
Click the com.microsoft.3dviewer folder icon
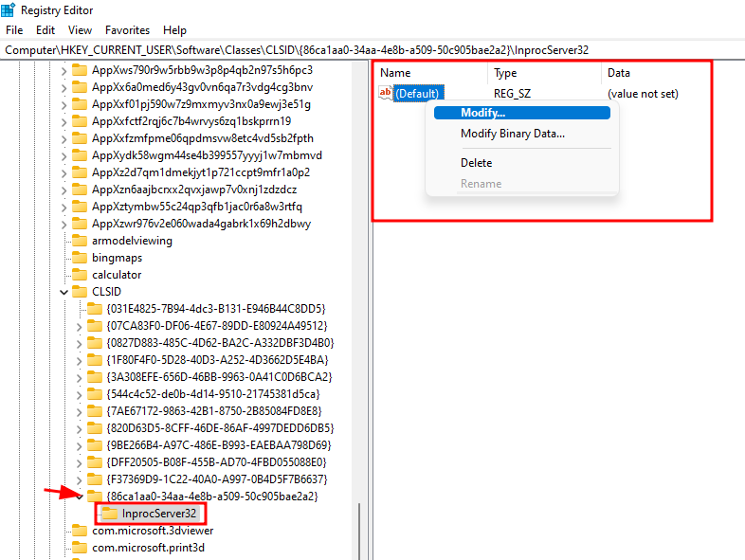pos(80,531)
